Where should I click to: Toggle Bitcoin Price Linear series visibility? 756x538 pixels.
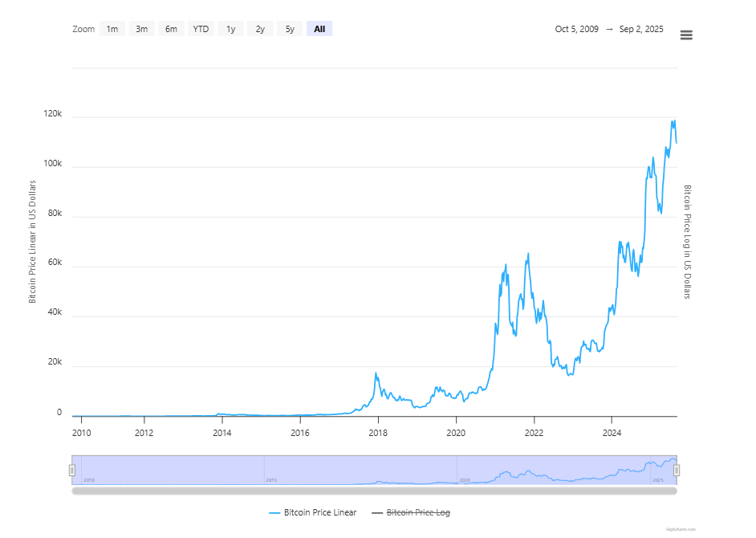point(320,512)
